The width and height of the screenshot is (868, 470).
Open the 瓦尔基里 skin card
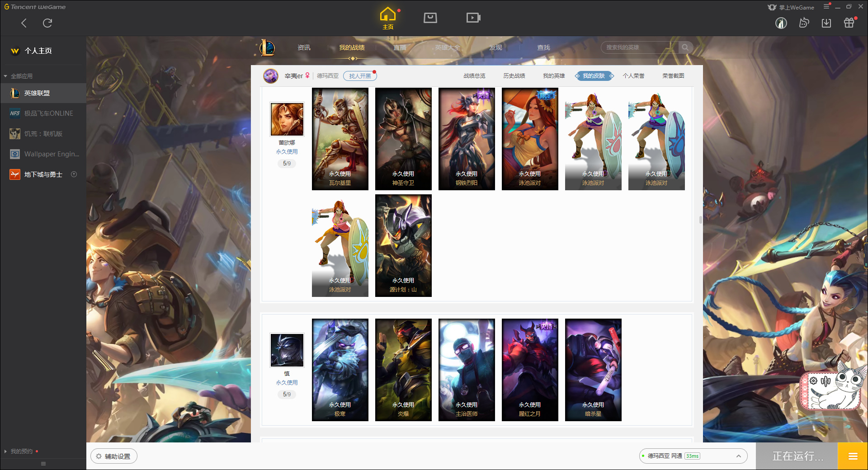click(340, 139)
